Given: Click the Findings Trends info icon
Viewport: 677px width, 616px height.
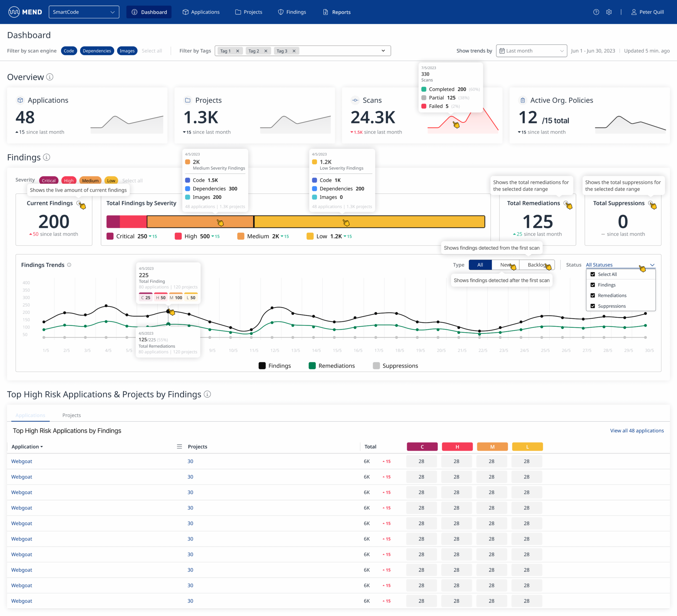Looking at the screenshot, I should click(69, 265).
